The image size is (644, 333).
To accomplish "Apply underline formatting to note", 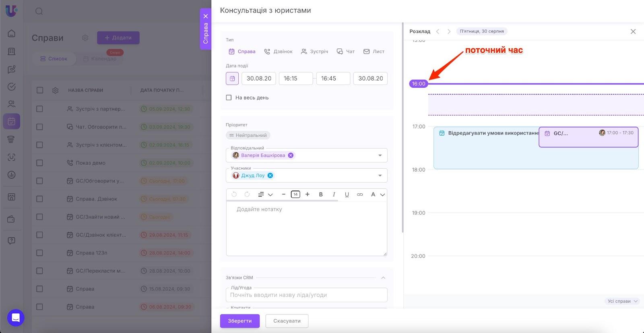I will (x=347, y=194).
